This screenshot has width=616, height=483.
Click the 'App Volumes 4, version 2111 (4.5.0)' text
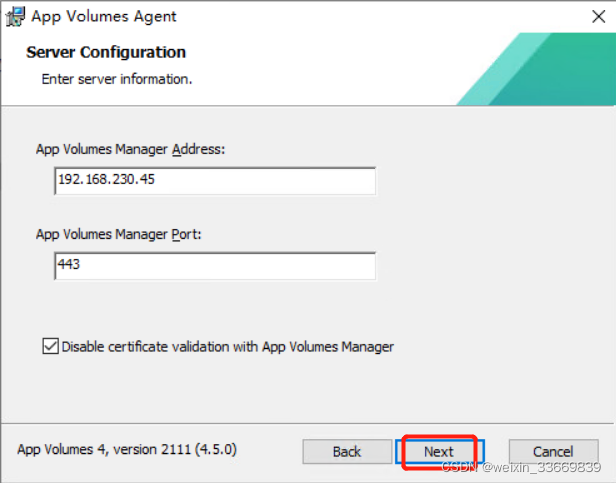(127, 449)
